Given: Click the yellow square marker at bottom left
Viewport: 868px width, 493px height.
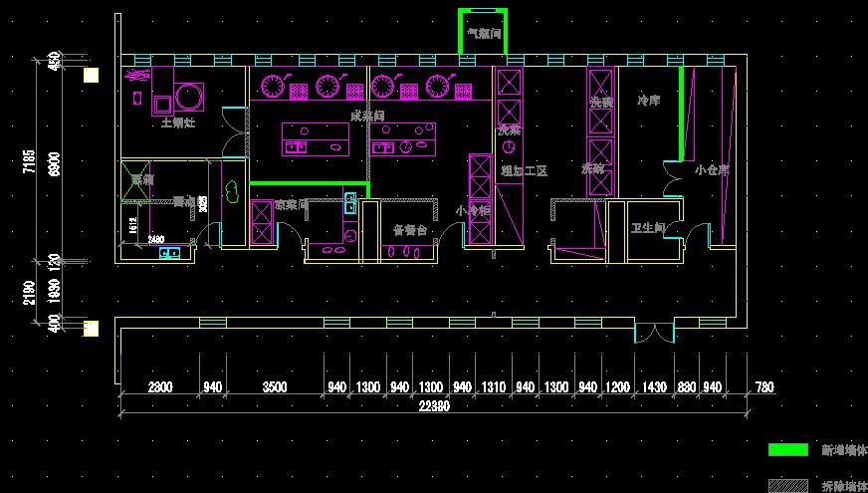Looking at the screenshot, I should [x=91, y=329].
